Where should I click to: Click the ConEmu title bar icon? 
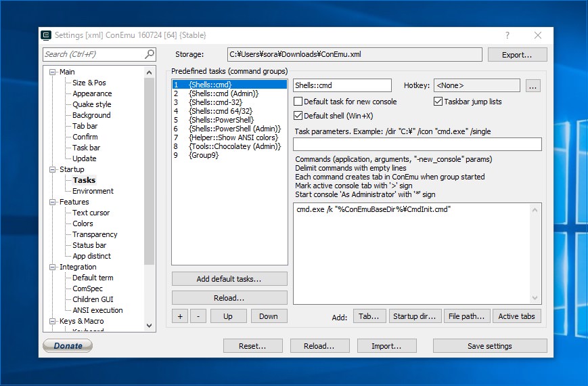(x=46, y=35)
